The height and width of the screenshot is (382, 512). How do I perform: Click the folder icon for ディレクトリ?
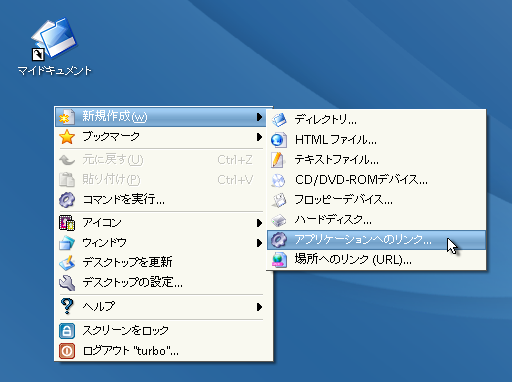(x=279, y=120)
